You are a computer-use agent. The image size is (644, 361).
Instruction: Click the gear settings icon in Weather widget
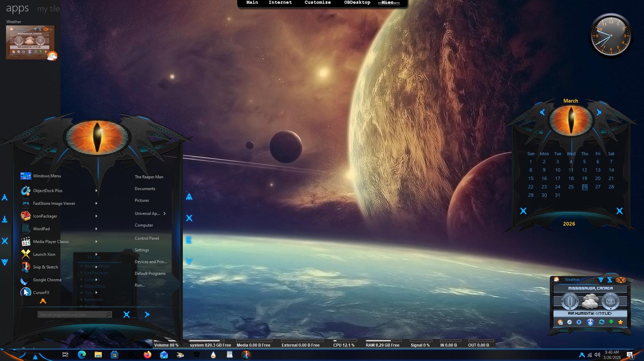click(579, 322)
